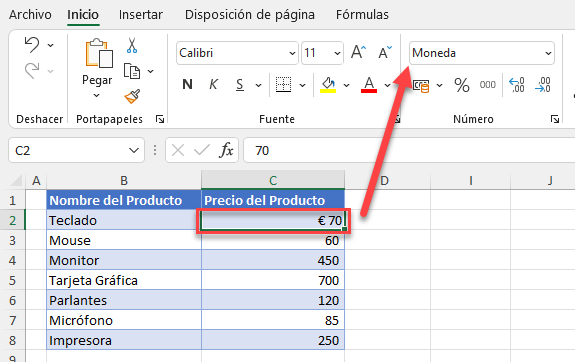Image resolution: width=575 pixels, height=362 pixels.
Task: Select row 2 header
Action: pyautogui.click(x=12, y=220)
